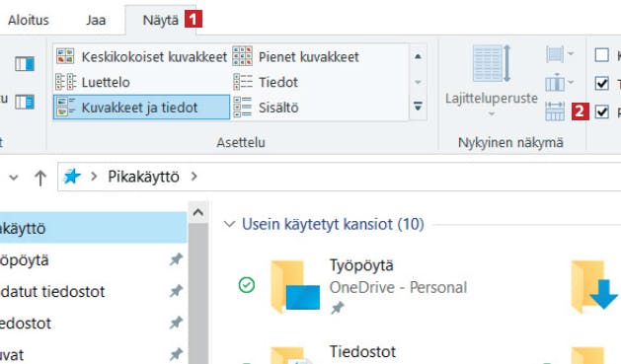Switch to Luettelo list view
Image resolution: width=621 pixels, height=364 pixels.
click(x=93, y=82)
